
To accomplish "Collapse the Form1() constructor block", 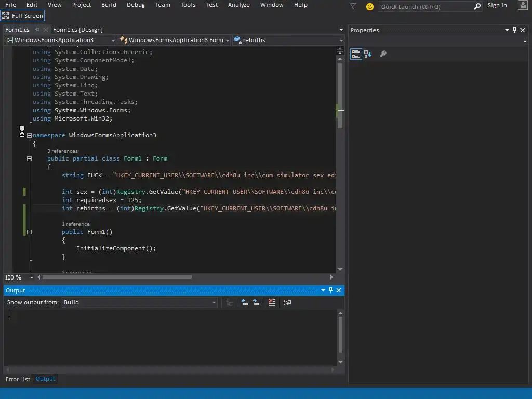I will (x=29, y=232).
